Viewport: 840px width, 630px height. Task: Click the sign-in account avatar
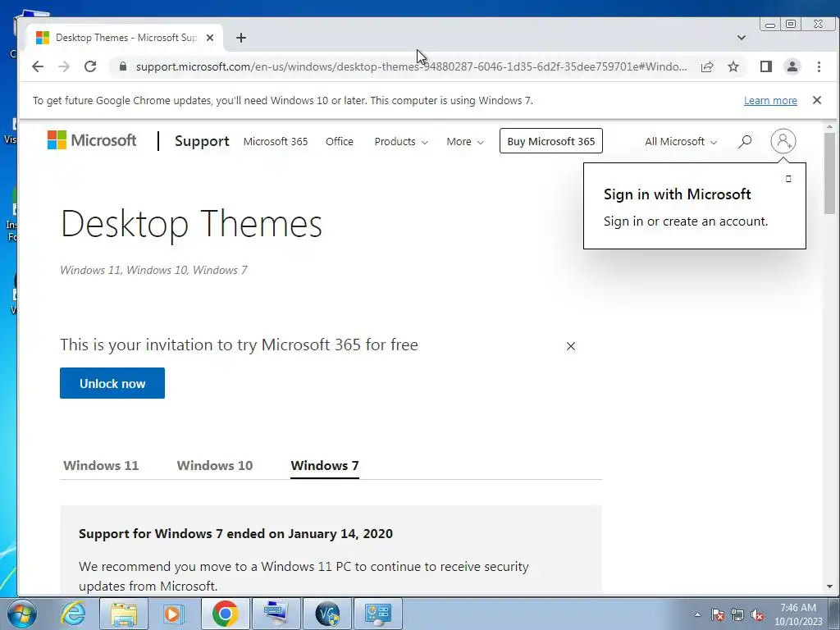pos(783,141)
